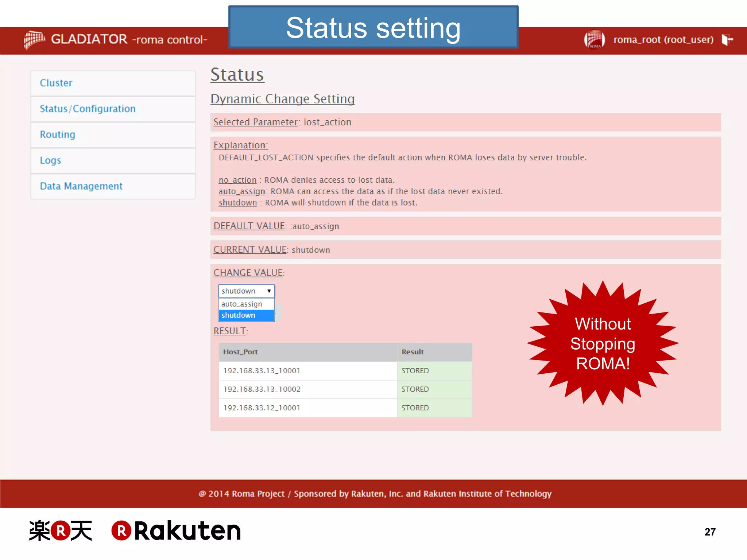Open the Cluster menu item
This screenshot has height=560, width=747.
tap(56, 83)
